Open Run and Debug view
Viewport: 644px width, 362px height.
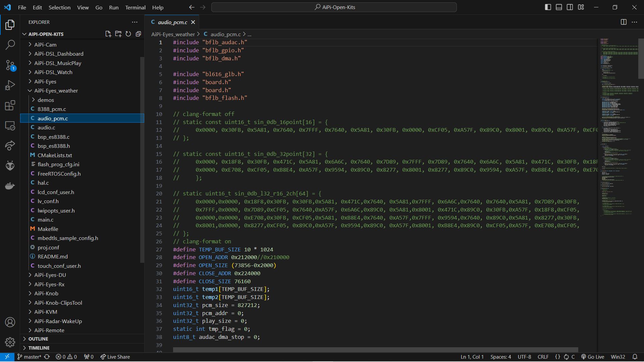[10, 85]
